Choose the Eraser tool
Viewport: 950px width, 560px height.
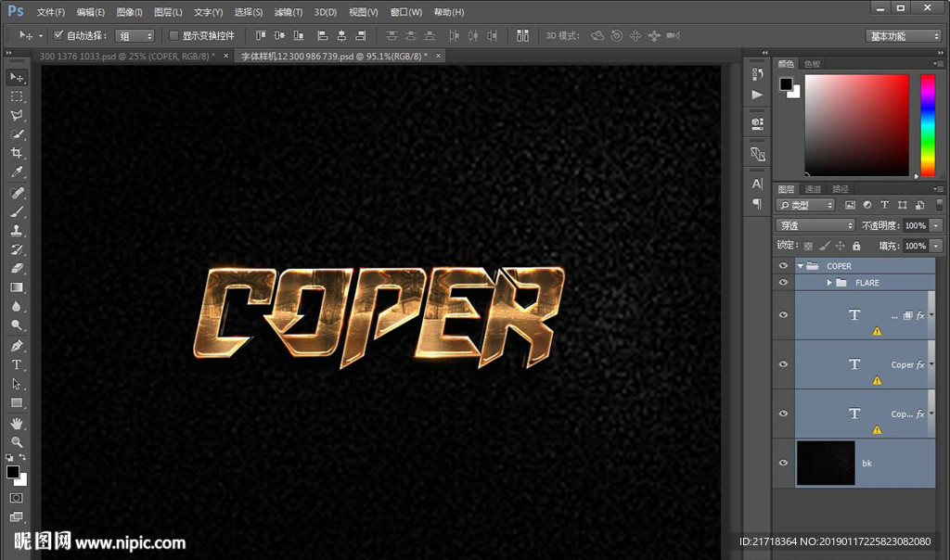pyautogui.click(x=17, y=268)
